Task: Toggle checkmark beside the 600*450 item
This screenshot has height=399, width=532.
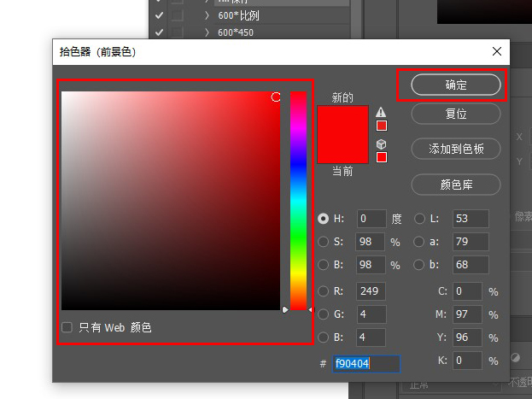Action: [x=159, y=32]
